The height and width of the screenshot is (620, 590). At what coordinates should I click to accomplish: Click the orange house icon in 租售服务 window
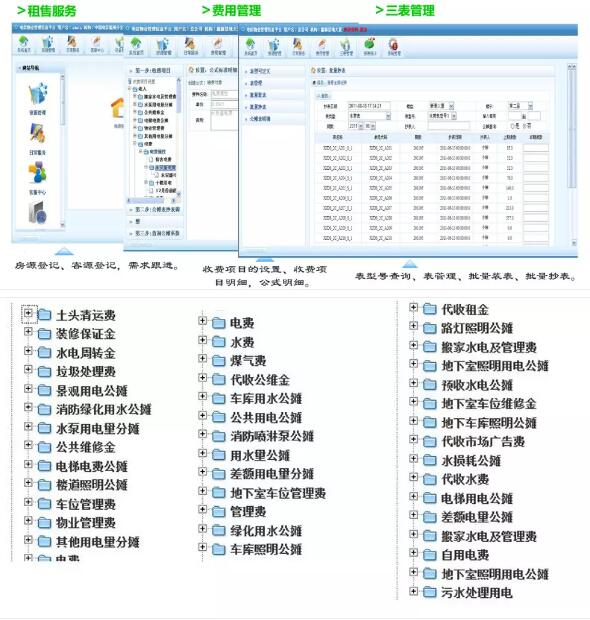(117, 109)
